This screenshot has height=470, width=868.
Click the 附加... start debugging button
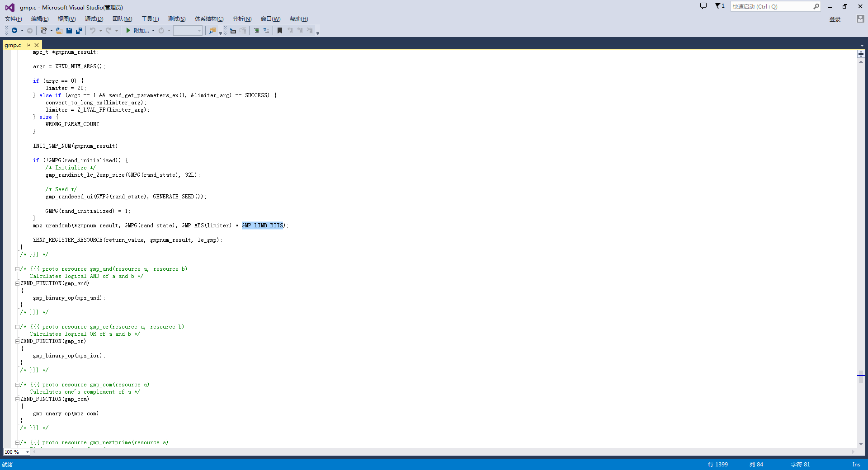tap(138, 31)
